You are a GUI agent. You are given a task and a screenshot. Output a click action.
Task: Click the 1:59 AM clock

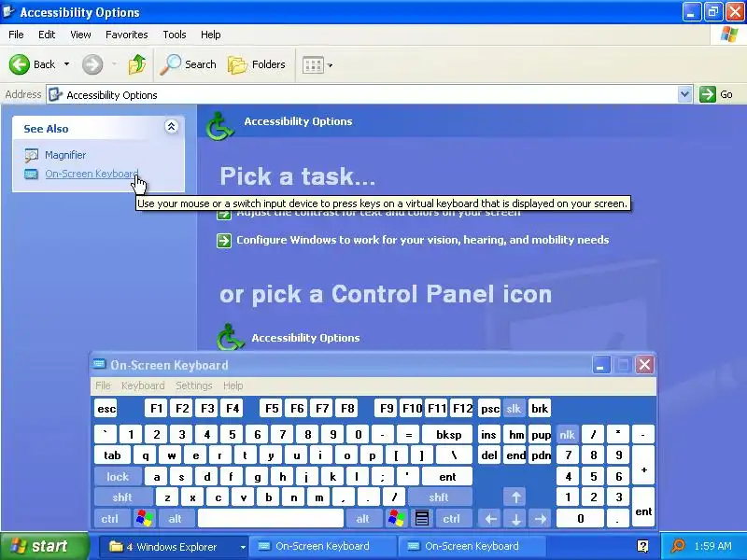click(712, 546)
